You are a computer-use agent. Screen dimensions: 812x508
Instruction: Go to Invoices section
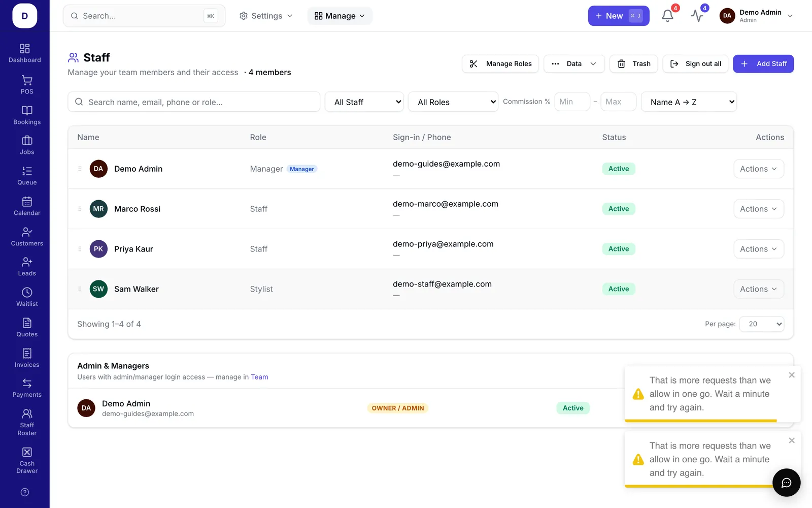(27, 358)
